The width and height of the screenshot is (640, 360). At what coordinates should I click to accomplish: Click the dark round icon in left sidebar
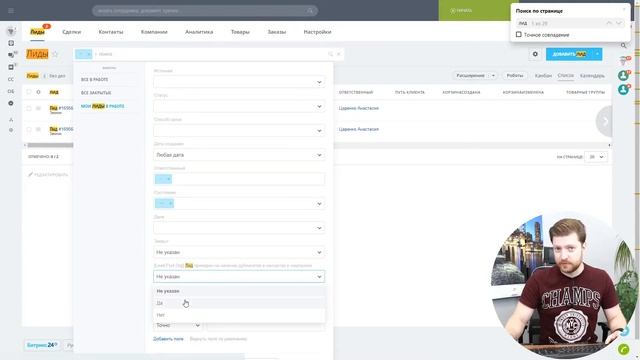pos(11,103)
